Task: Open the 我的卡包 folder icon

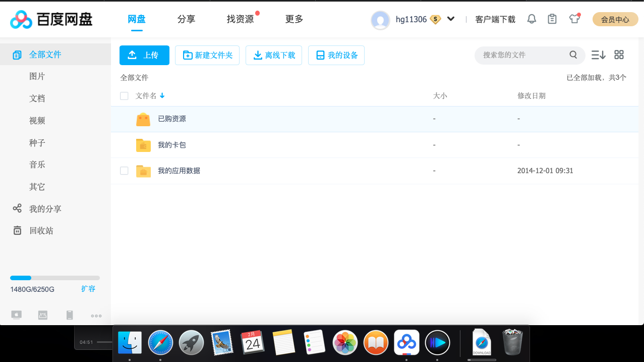Action: tap(143, 145)
